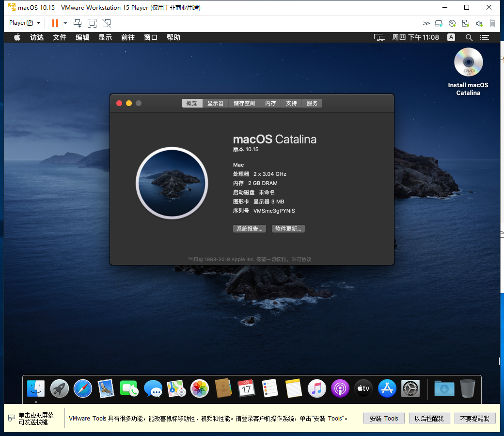Screen dimensions: 504x436
Task: Switch to the 支持 tab
Action: coord(292,103)
